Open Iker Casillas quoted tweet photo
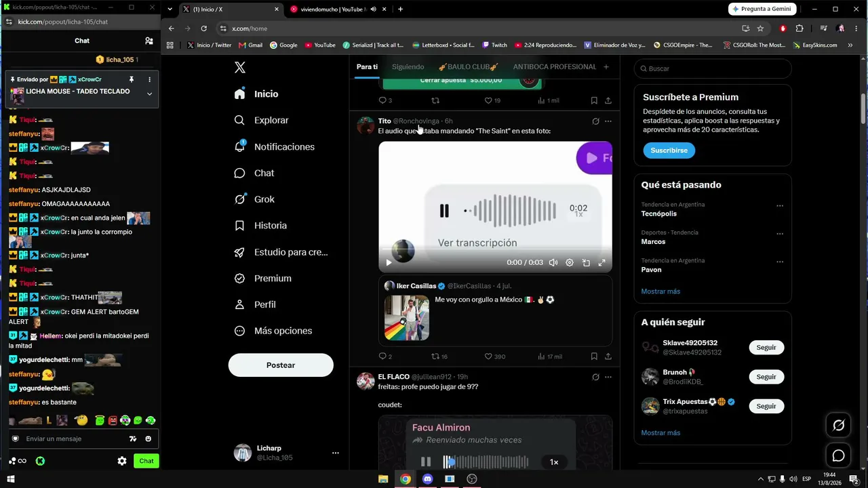Screen dimensions: 868x488 point(407,317)
